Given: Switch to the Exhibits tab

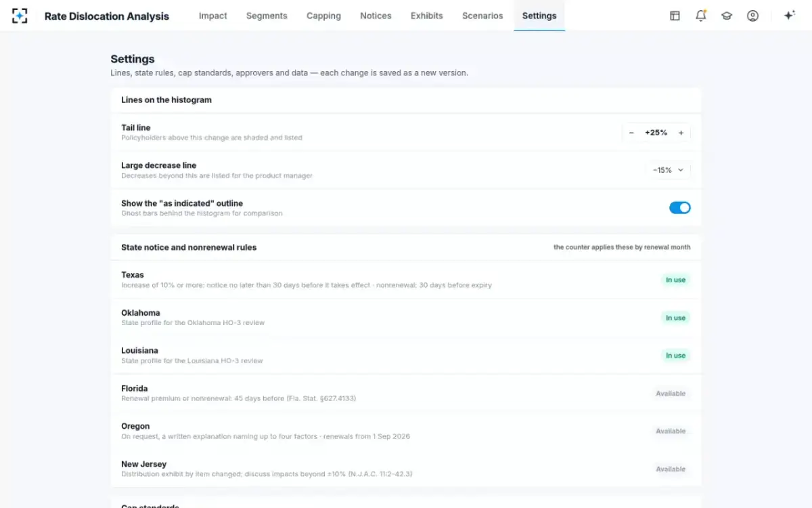Looking at the screenshot, I should 426,16.
